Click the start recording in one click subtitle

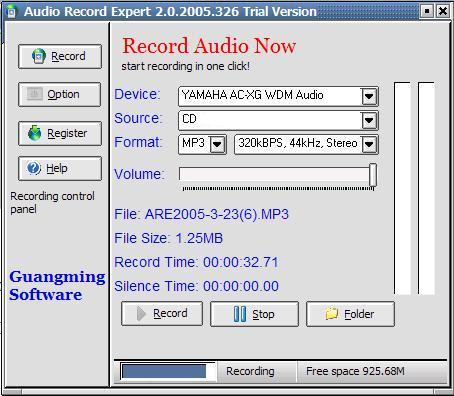point(185,66)
